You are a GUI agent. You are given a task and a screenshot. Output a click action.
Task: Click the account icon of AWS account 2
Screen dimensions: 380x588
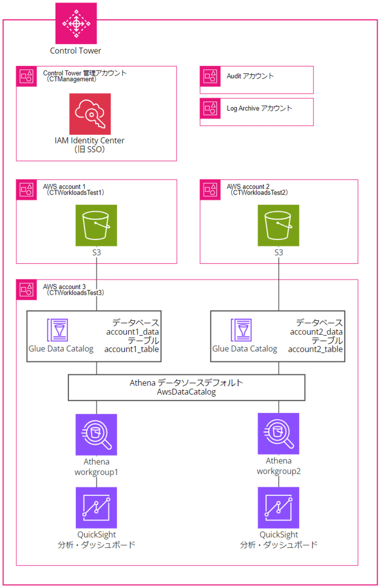(x=210, y=190)
